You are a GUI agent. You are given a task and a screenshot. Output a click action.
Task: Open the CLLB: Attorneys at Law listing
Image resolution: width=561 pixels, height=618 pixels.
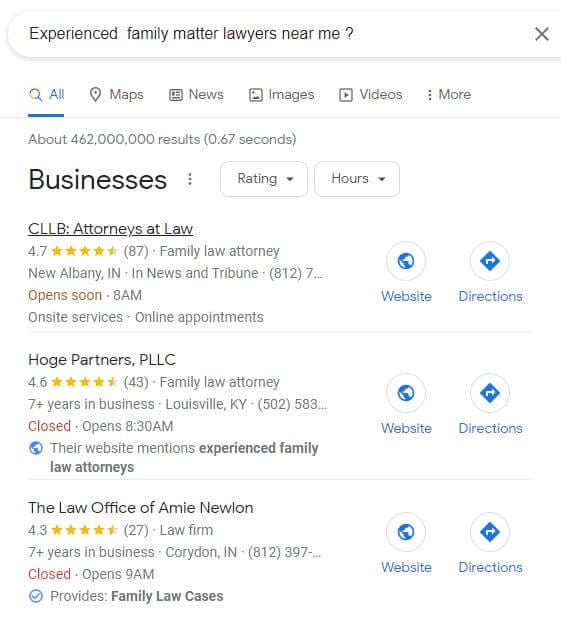pyautogui.click(x=110, y=229)
